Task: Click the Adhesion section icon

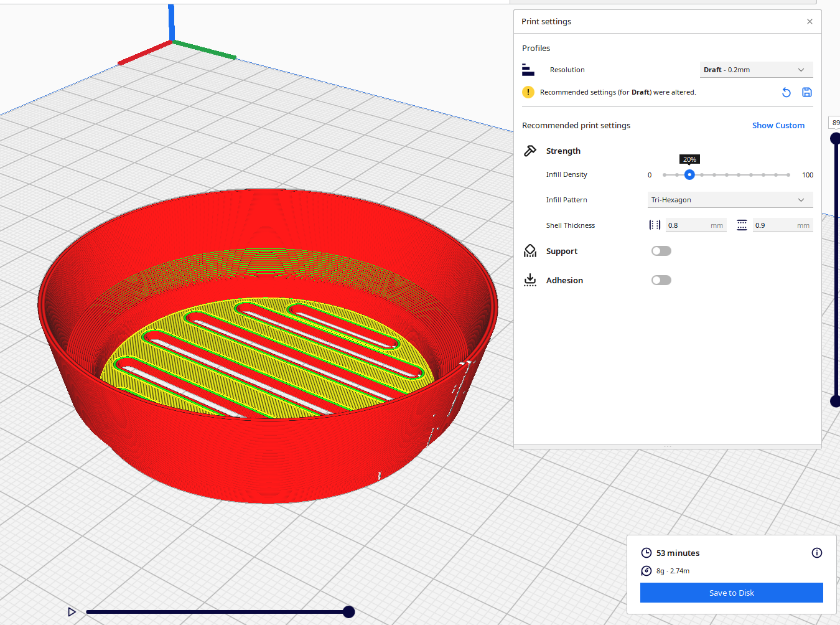Action: click(x=530, y=280)
